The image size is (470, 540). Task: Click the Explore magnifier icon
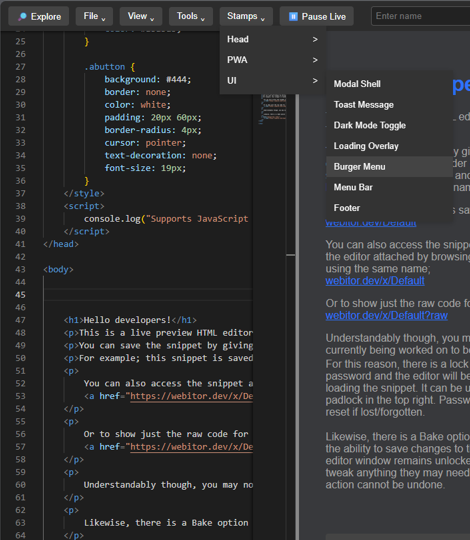(x=22, y=16)
